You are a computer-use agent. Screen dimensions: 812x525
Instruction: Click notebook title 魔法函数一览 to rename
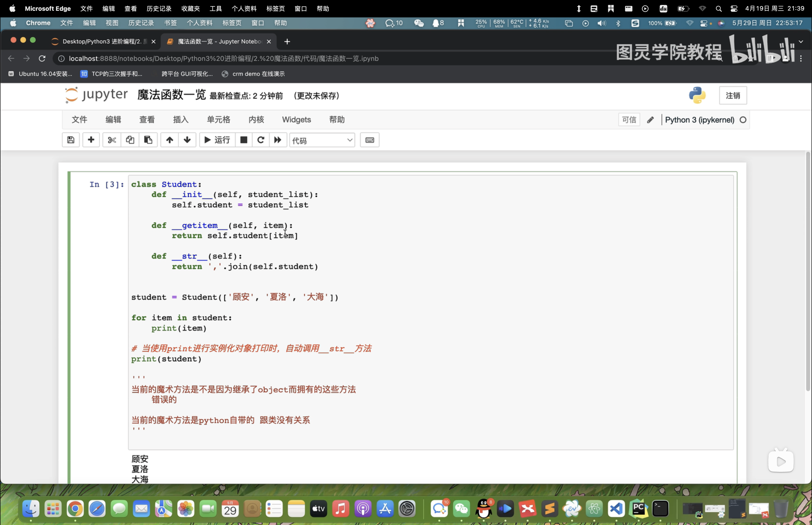pyautogui.click(x=172, y=95)
